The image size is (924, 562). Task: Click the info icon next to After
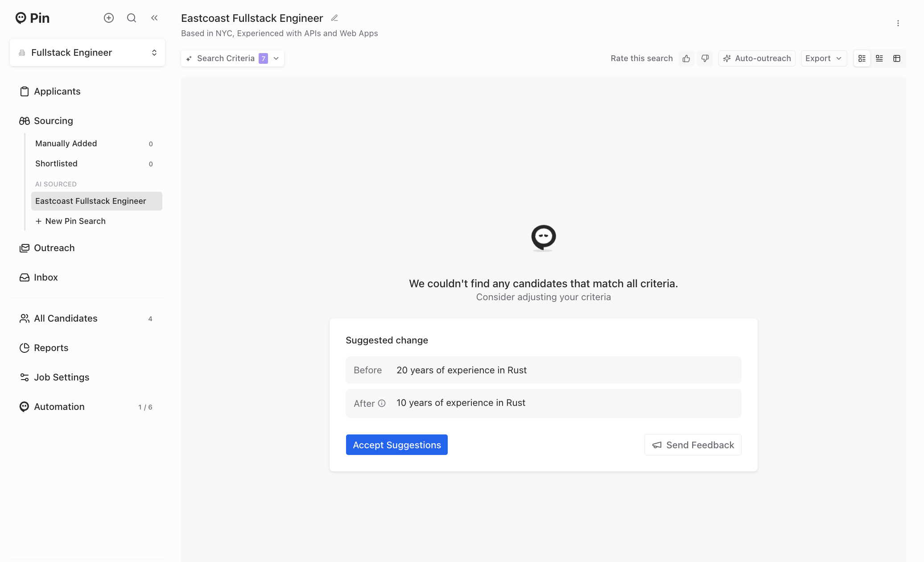[x=382, y=403]
